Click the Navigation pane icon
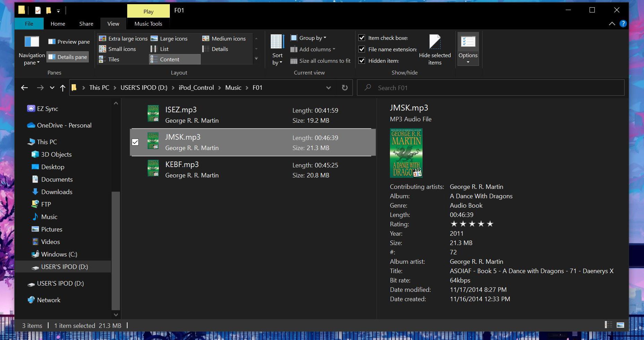 pyautogui.click(x=32, y=42)
